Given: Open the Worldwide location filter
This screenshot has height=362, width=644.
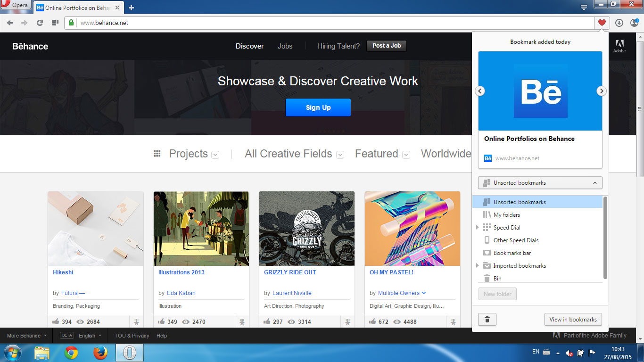Looking at the screenshot, I should click(x=446, y=154).
